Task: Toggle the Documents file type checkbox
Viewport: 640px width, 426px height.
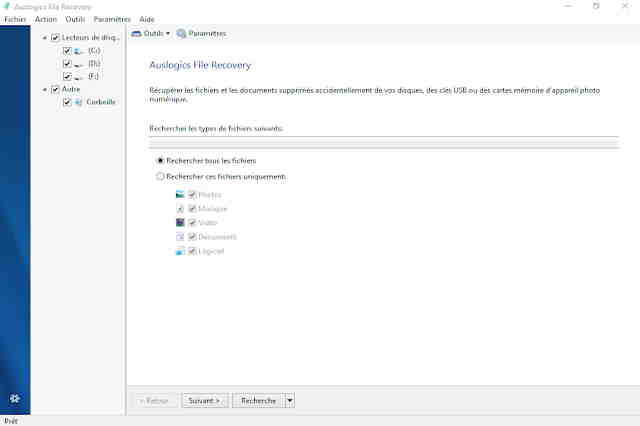Action: pyautogui.click(x=192, y=237)
